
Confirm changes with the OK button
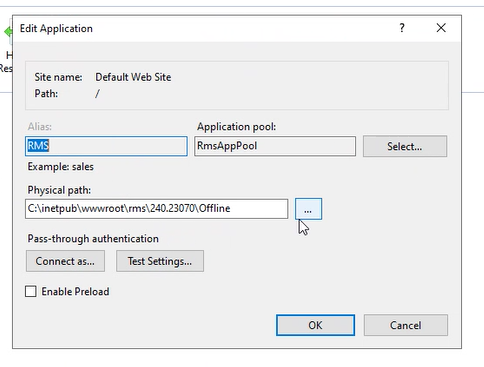coord(315,325)
